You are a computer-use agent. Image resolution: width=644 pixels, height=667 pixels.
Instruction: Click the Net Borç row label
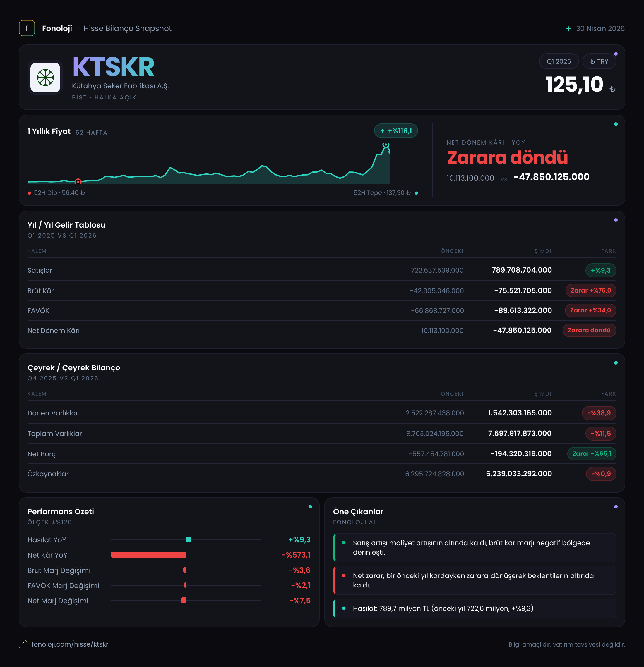click(x=42, y=454)
